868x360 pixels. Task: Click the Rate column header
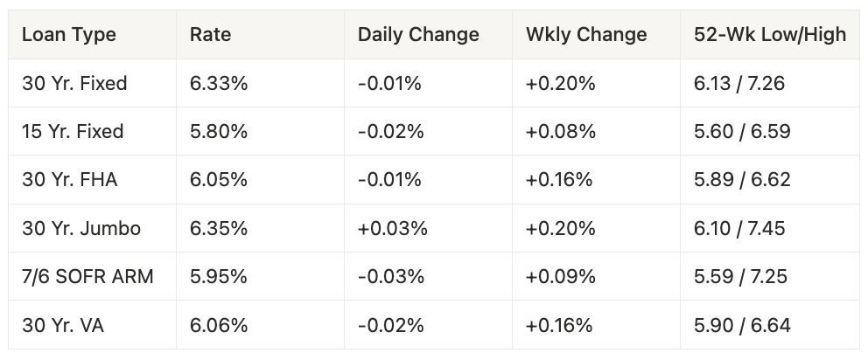tap(210, 35)
